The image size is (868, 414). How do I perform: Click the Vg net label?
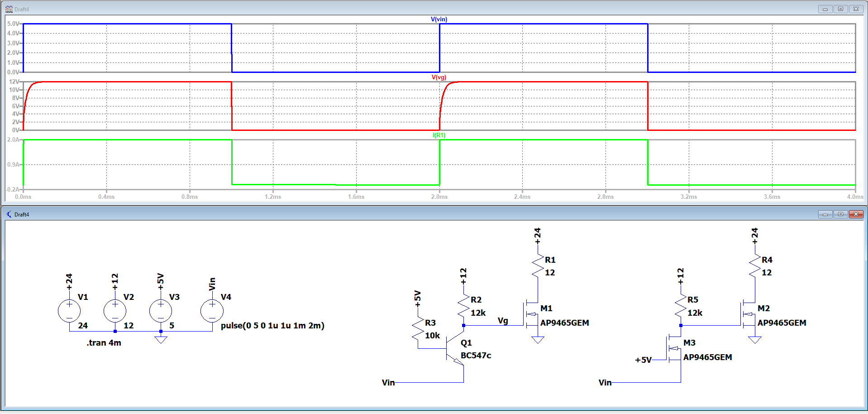click(x=503, y=321)
